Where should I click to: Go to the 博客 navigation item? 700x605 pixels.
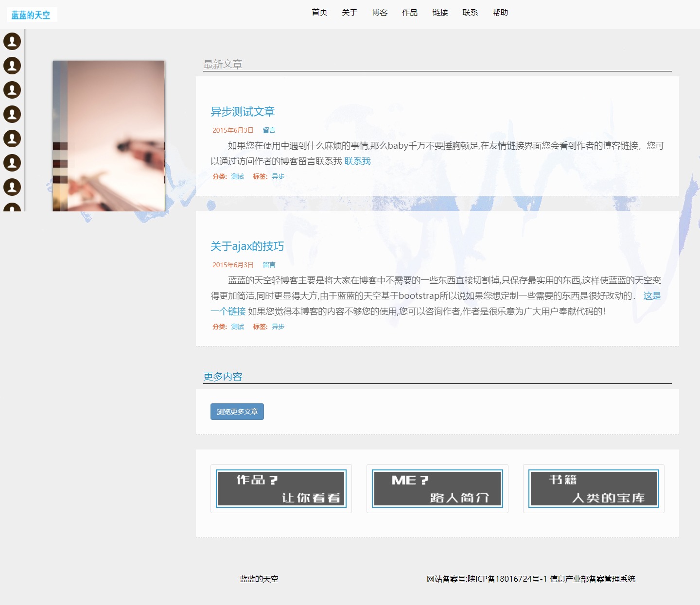click(380, 13)
